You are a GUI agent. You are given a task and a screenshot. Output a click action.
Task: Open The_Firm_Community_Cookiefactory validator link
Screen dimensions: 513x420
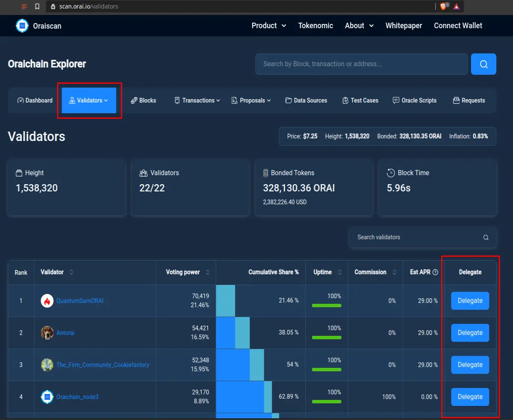(x=103, y=365)
